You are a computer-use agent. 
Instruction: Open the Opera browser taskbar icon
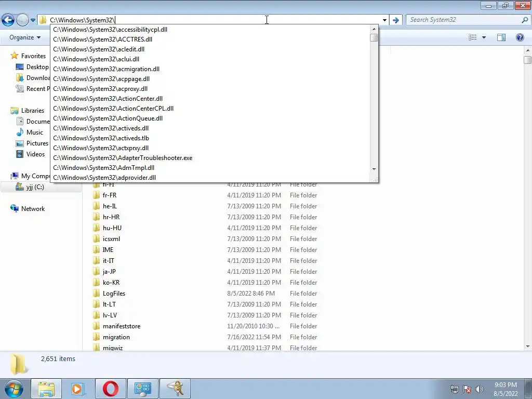coord(110,389)
